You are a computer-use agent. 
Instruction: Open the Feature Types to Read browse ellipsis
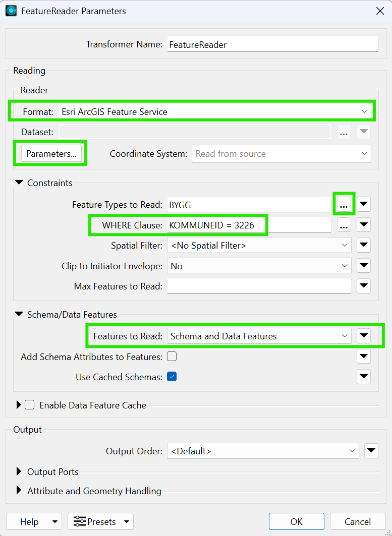[344, 204]
